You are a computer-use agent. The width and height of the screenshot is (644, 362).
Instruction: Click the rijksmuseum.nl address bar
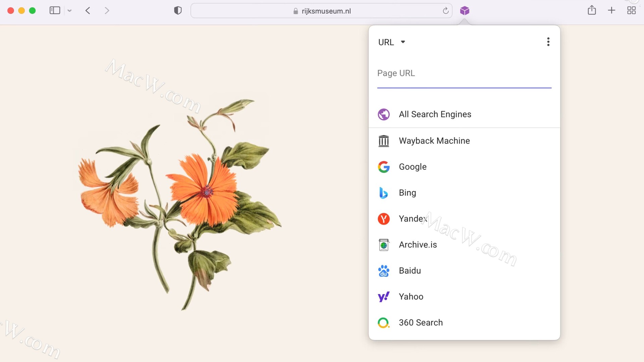(321, 11)
